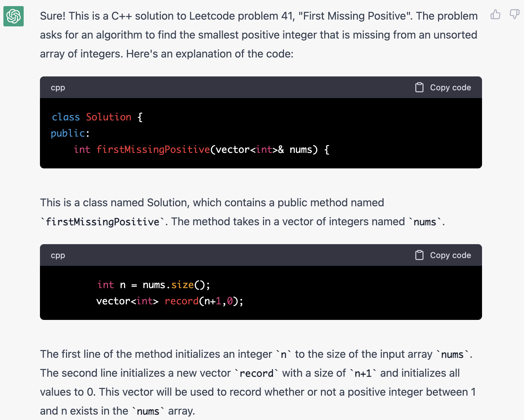Click inline `firstMissingPositive` code in the paragraph
This screenshot has height=420, width=524.
point(103,222)
